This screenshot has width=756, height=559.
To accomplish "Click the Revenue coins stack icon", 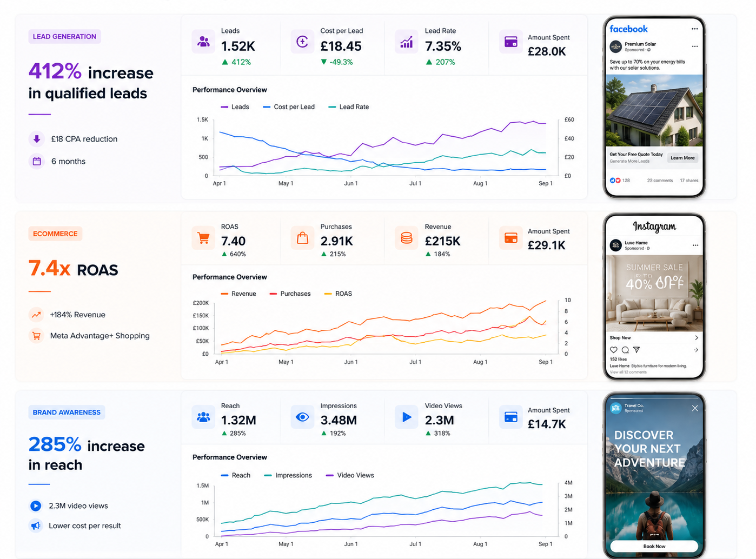I will (407, 238).
